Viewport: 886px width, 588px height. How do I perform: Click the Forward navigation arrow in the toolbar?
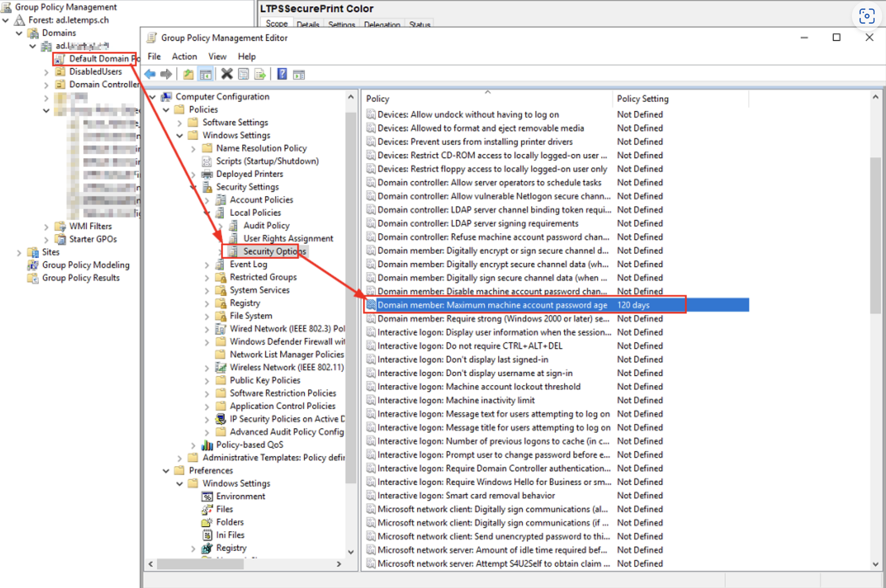pos(166,73)
